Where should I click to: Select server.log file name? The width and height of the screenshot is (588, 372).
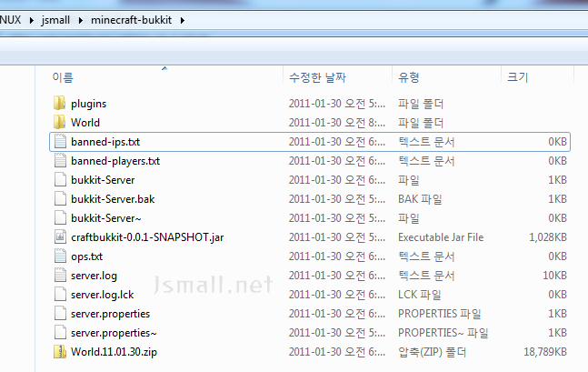click(94, 276)
